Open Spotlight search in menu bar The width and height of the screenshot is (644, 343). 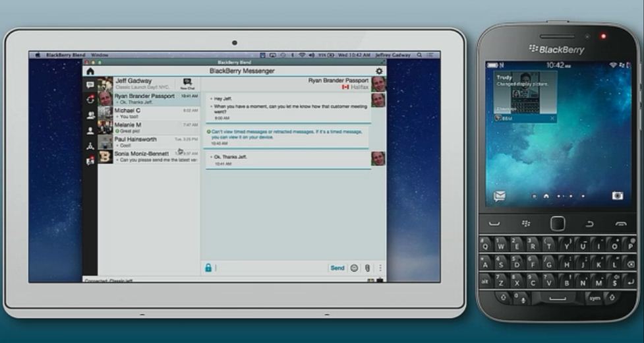point(419,55)
